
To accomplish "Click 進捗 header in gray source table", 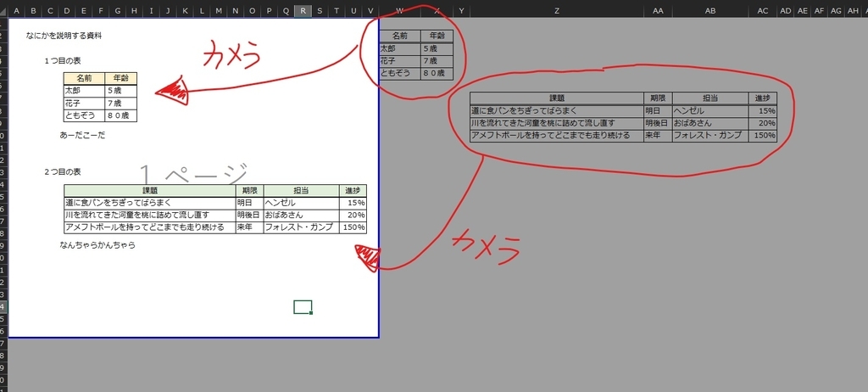I will tap(763, 98).
